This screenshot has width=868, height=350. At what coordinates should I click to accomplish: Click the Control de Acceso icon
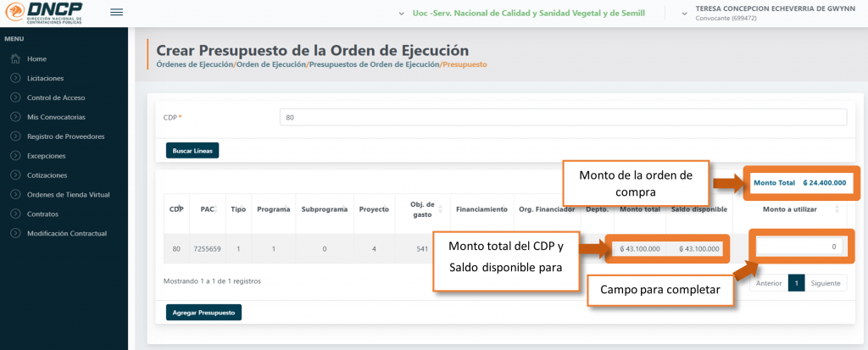click(x=15, y=97)
